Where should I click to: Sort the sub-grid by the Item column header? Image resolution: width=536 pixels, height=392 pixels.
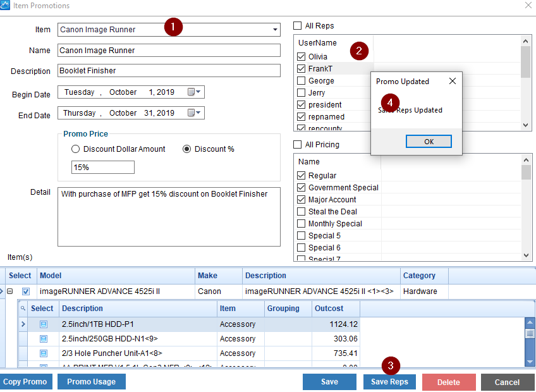click(x=241, y=308)
